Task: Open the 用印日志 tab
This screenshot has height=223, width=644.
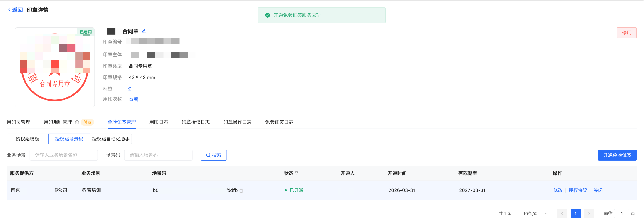Action: 159,122
